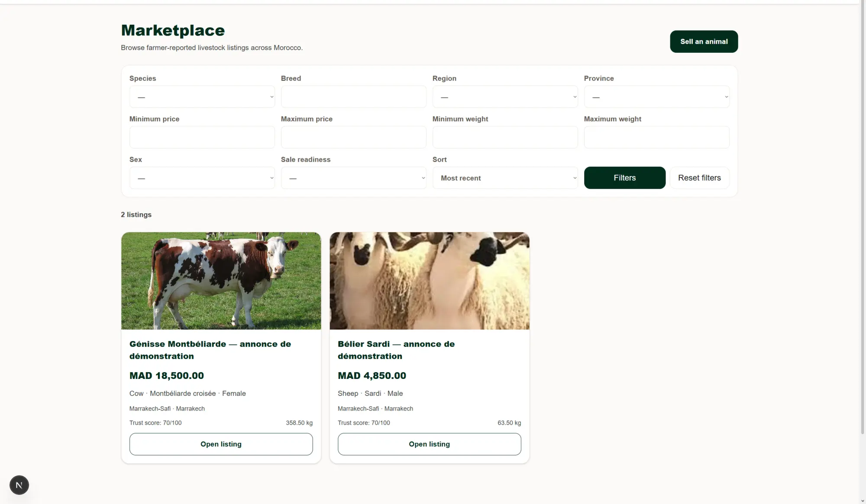
Task: Click the Minimum price field
Action: [202, 137]
